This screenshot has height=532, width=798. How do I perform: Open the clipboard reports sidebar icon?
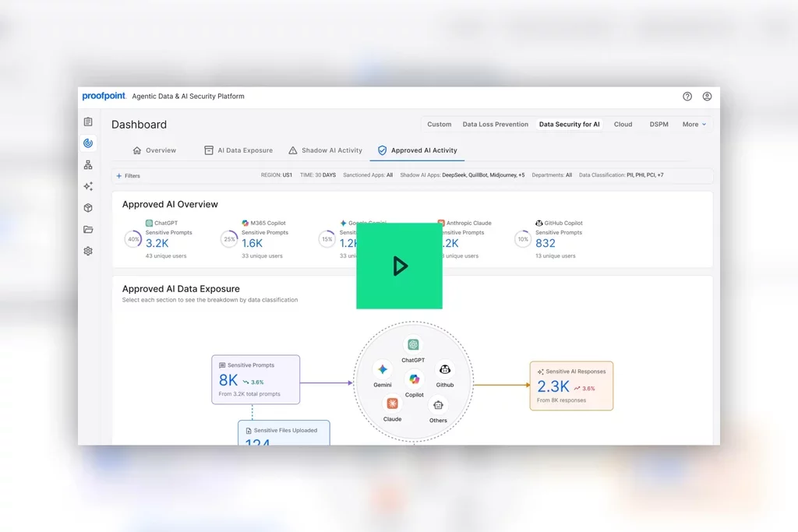(x=88, y=122)
